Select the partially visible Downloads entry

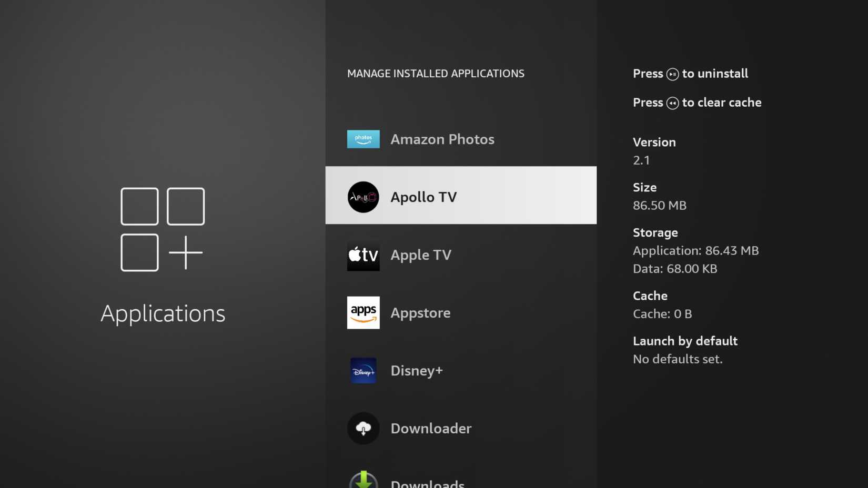pos(427,483)
